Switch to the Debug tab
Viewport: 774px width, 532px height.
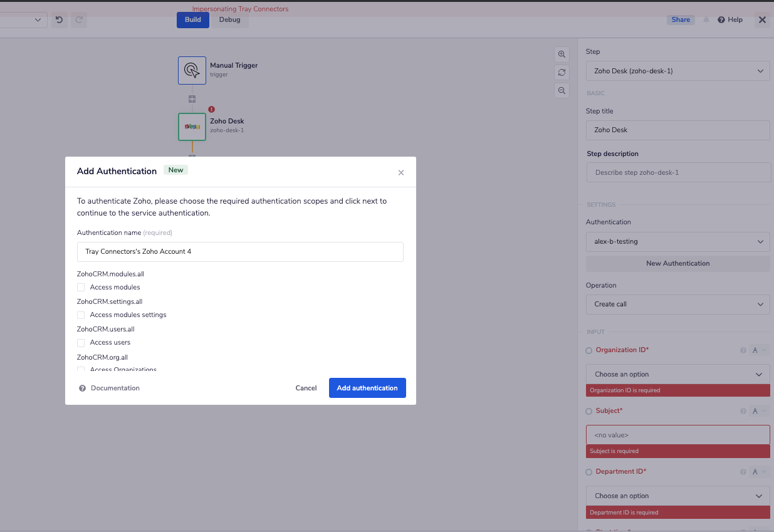[x=229, y=19]
